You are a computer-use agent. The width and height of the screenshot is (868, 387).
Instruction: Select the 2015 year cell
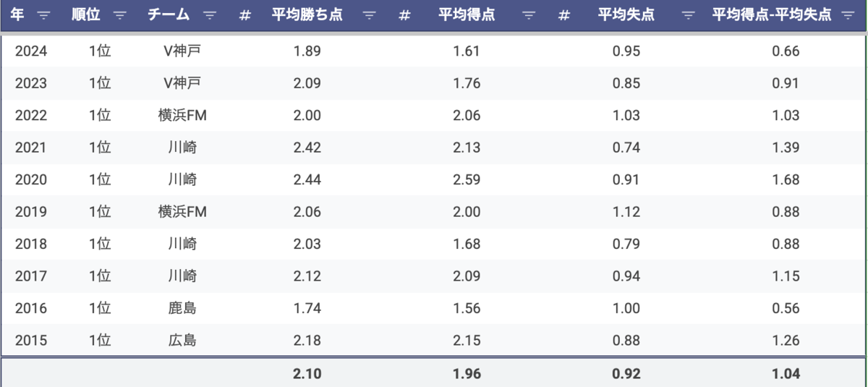pos(31,340)
